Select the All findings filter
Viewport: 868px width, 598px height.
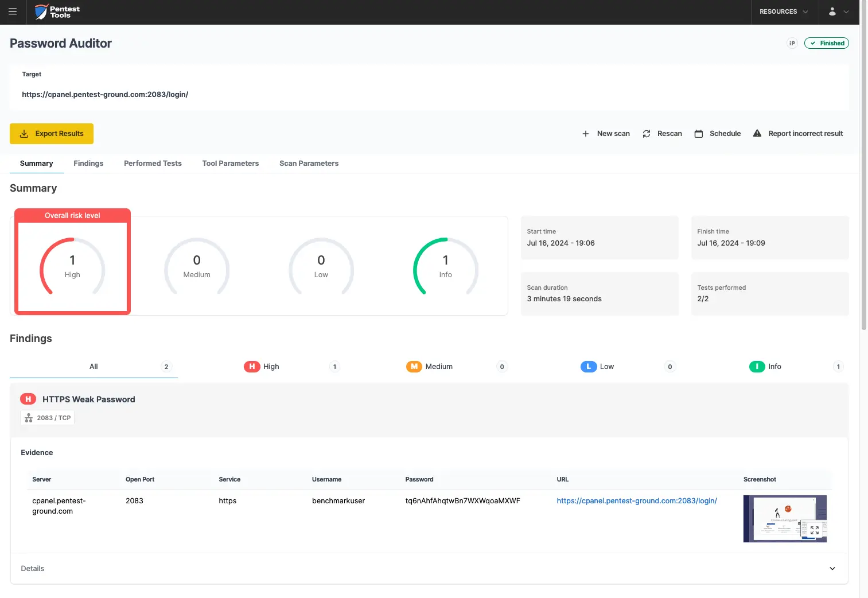pos(94,367)
